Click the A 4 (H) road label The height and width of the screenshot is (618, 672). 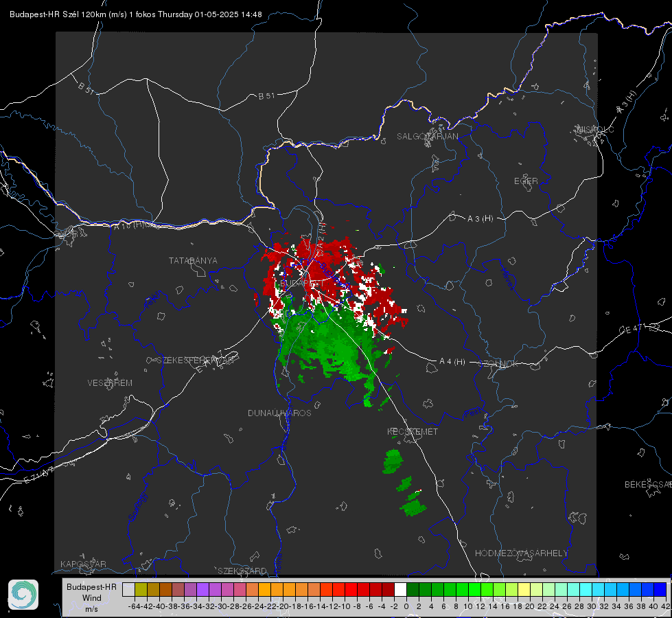point(452,362)
